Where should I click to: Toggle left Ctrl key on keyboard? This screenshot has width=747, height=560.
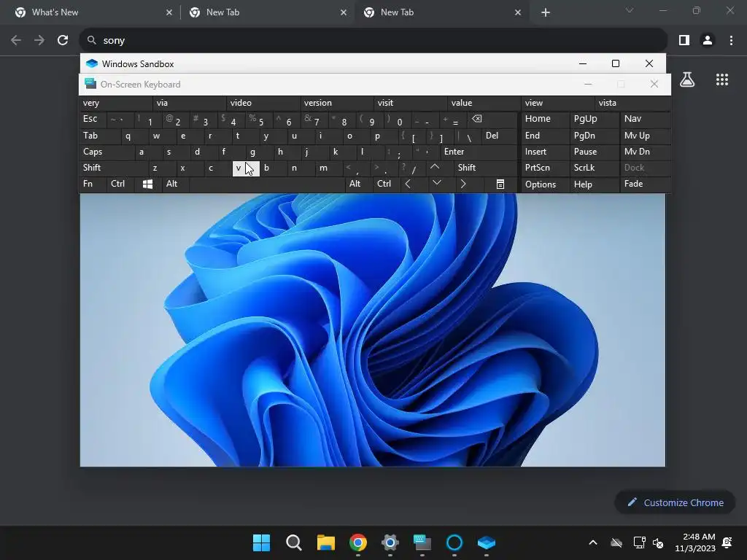pos(120,184)
